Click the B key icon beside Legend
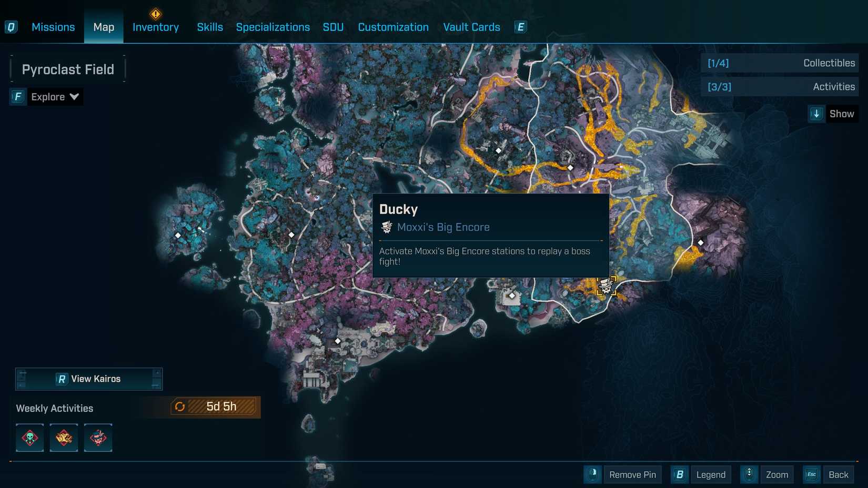Image resolution: width=868 pixels, height=488 pixels. coord(680,475)
